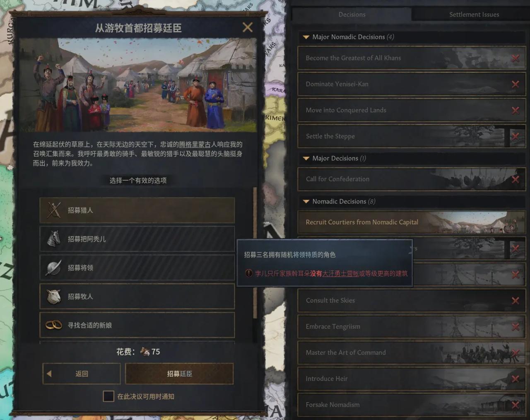Close the recruit courtiers dialog
This screenshot has height=420, width=530.
click(248, 27)
